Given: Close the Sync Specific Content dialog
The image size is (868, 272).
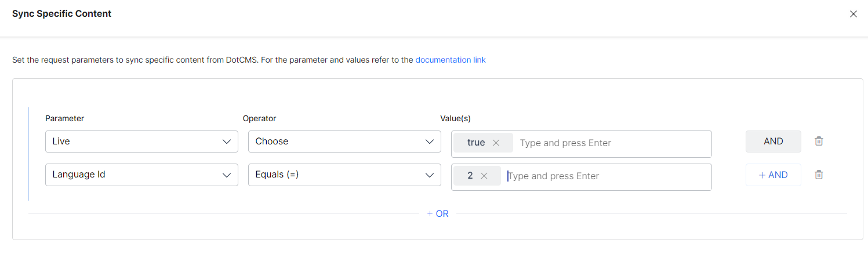Looking at the screenshot, I should [853, 14].
